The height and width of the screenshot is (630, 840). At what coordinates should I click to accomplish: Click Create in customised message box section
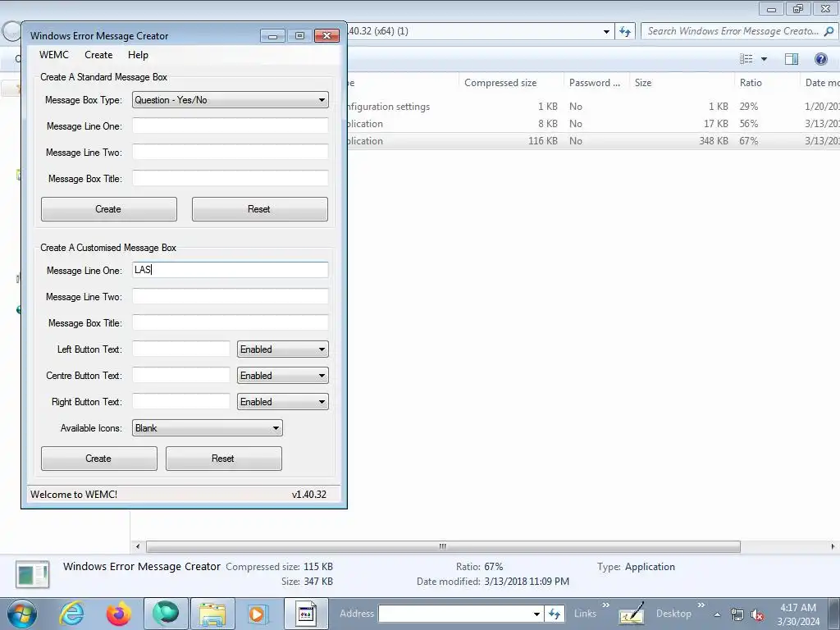coord(99,459)
